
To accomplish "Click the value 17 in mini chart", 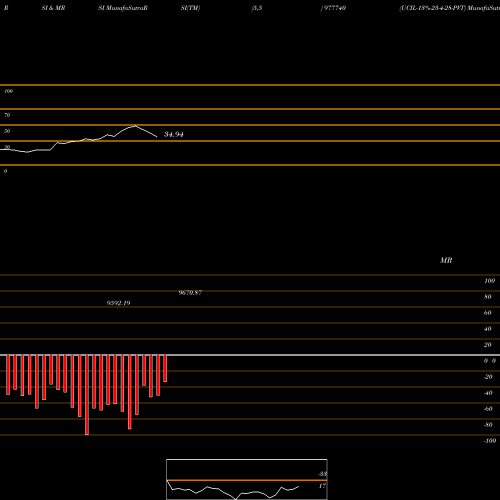I will tap(322, 486).
